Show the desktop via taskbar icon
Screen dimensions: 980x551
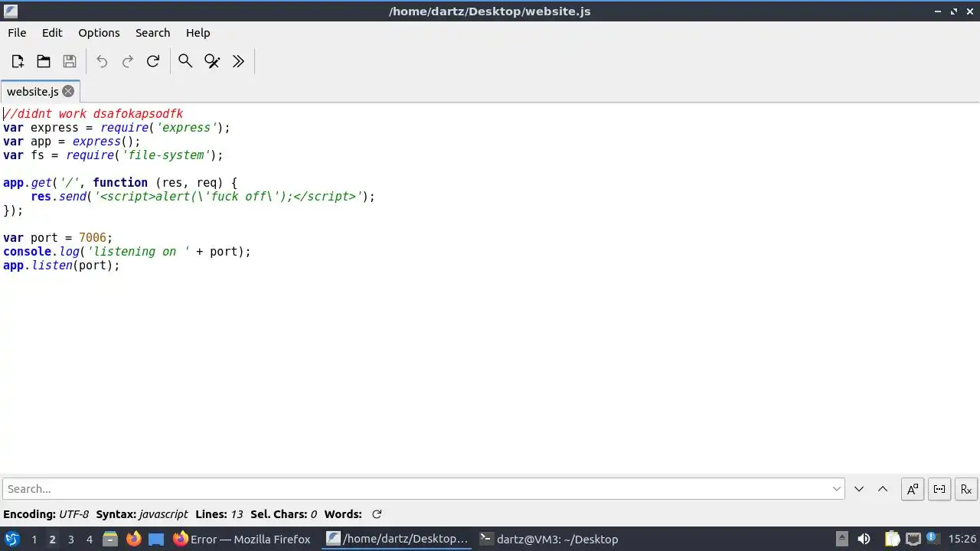[x=156, y=539]
